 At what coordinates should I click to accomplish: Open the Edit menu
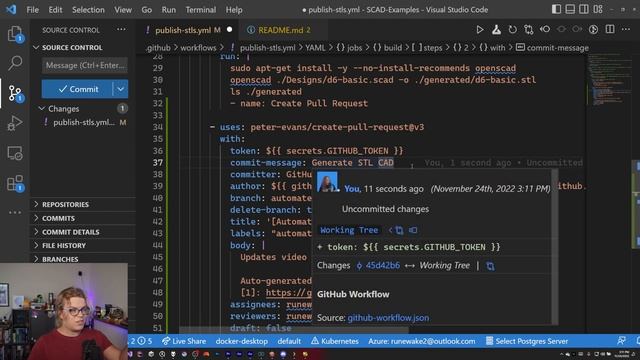pos(56,10)
